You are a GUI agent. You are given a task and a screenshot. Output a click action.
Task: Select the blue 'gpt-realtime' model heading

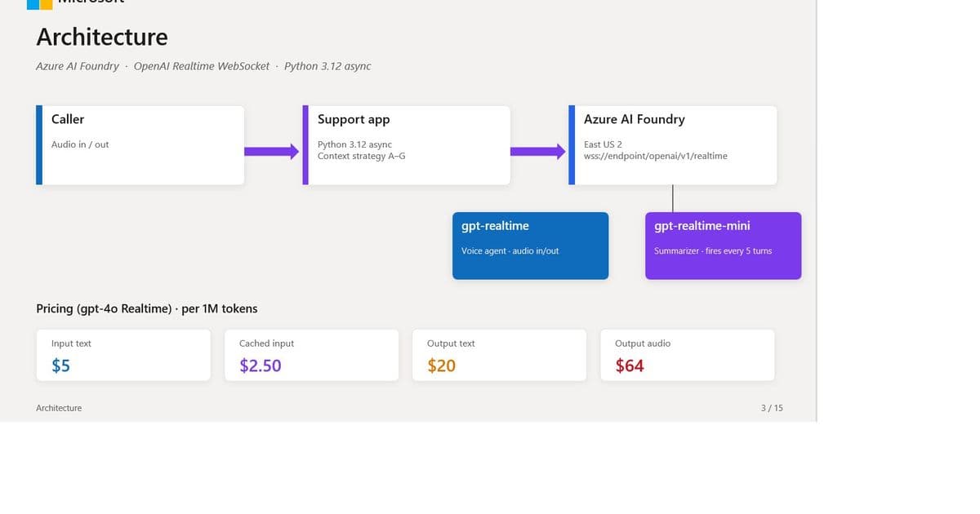tap(495, 226)
